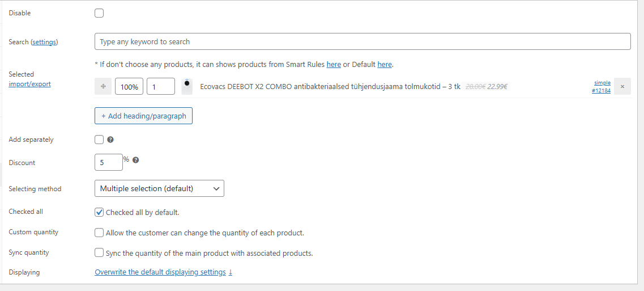Click the Ecovacs product thumbnail image
Screen dimensions: 644x291
click(x=187, y=86)
